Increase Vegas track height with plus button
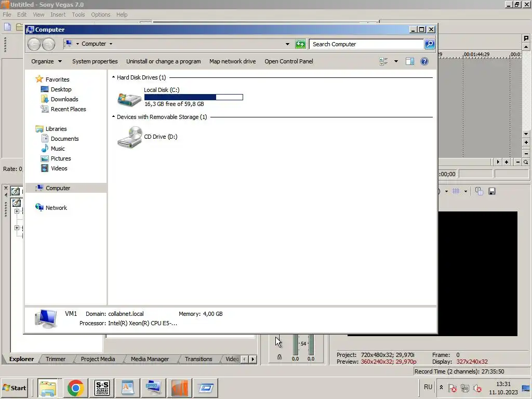The image size is (532, 399). coord(526,142)
